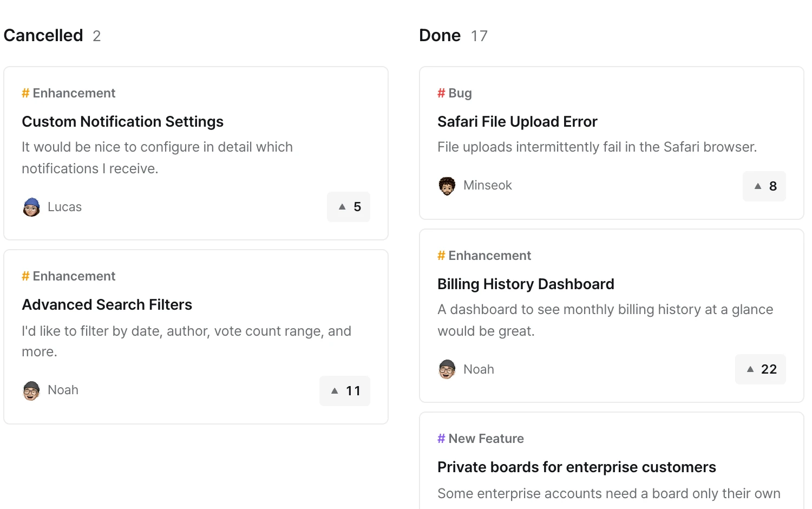Open the Advanced Search Filters post title
812x509 pixels.
(107, 305)
